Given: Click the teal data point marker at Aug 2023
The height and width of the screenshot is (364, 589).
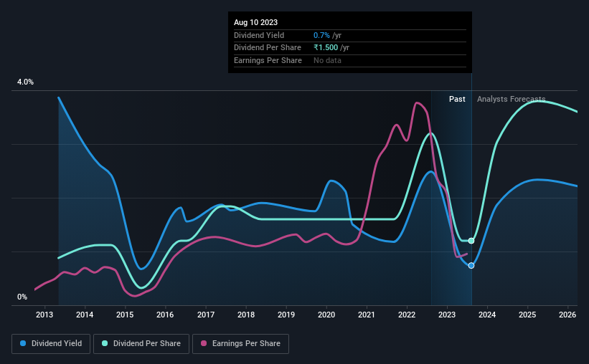Looking at the screenshot, I should [471, 241].
